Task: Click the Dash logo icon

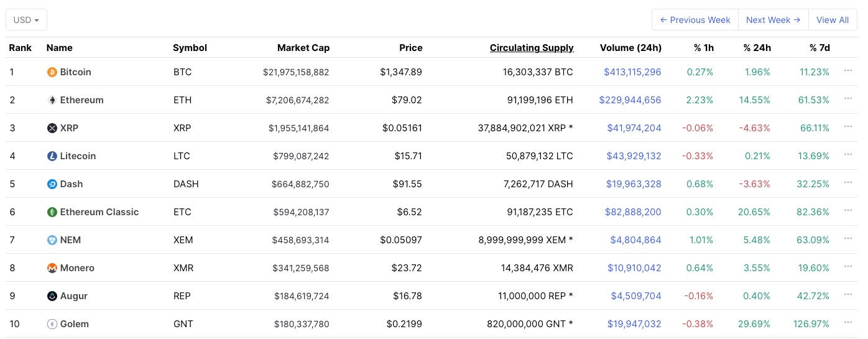Action: click(x=52, y=184)
